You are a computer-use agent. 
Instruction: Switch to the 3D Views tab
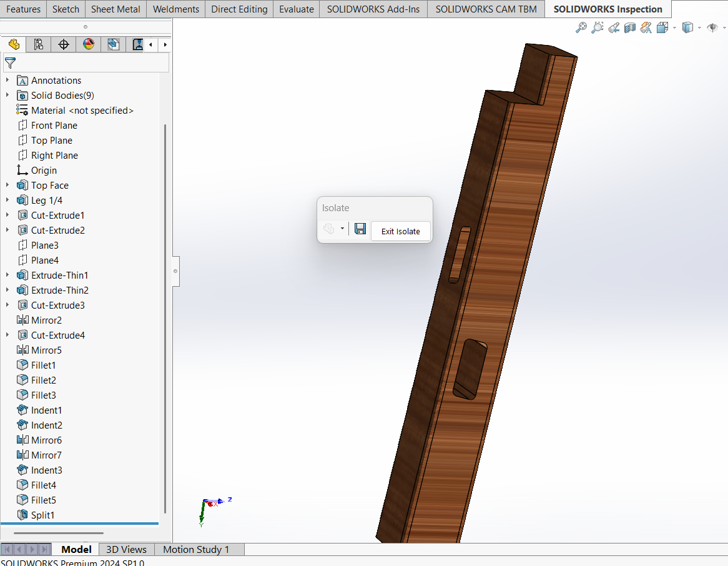(x=126, y=549)
